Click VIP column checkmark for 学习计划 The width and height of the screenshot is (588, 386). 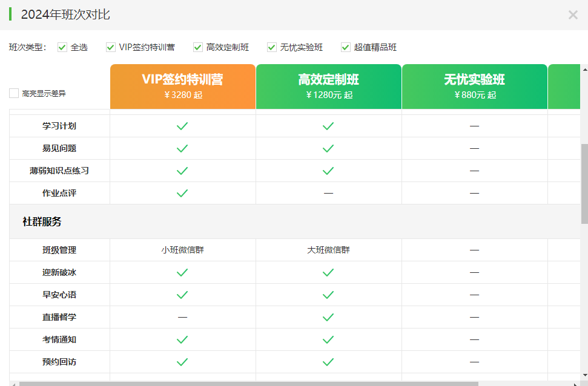coord(182,126)
